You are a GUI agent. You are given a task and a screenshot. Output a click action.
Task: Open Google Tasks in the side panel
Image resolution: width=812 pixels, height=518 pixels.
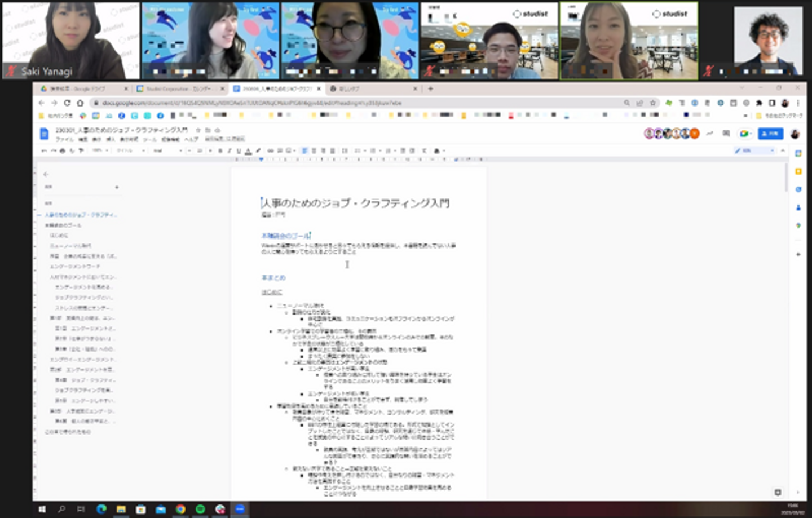(798, 189)
